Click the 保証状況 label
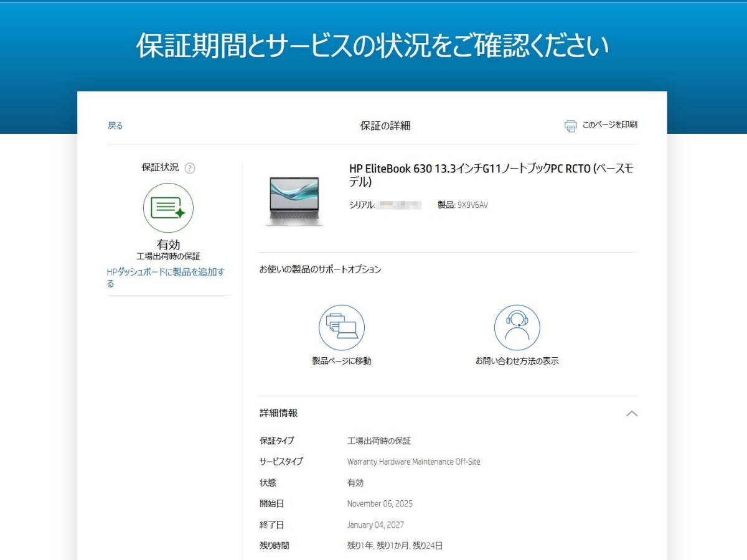747x560 pixels. [x=160, y=167]
